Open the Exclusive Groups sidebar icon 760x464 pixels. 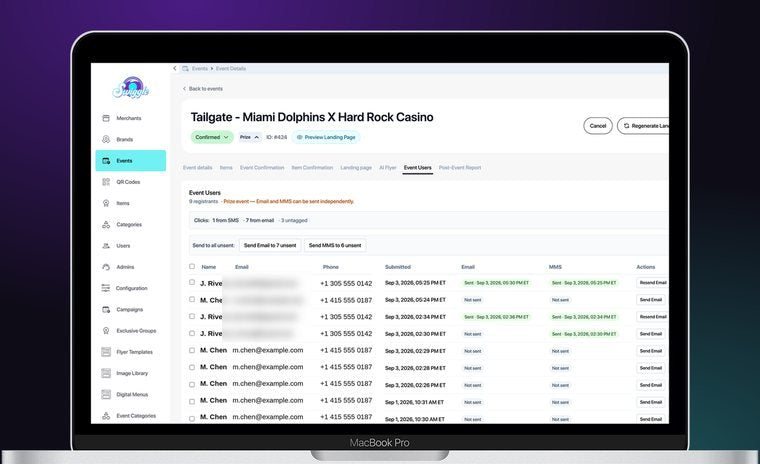[106, 331]
